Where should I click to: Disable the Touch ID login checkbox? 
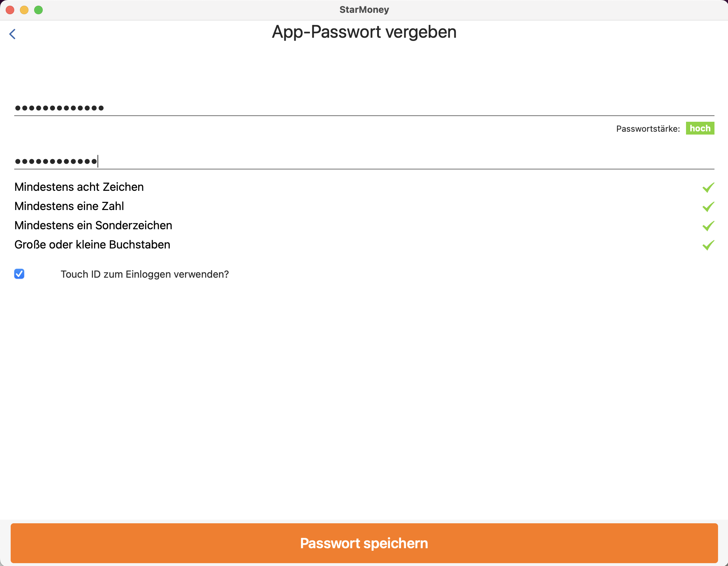pyautogui.click(x=19, y=274)
